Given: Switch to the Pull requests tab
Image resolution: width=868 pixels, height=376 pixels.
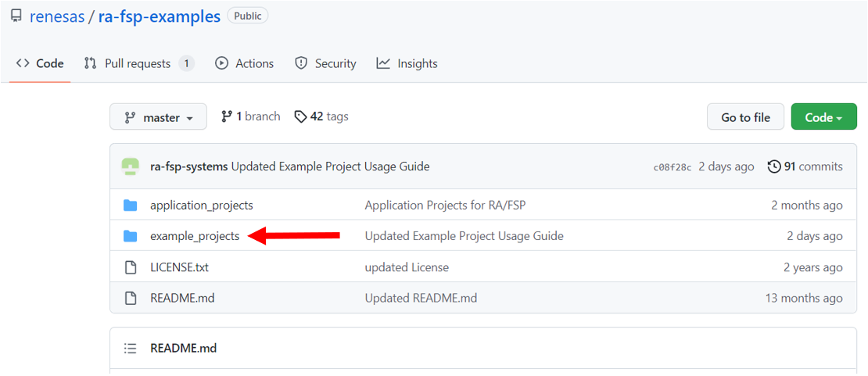Looking at the screenshot, I should coord(138,63).
